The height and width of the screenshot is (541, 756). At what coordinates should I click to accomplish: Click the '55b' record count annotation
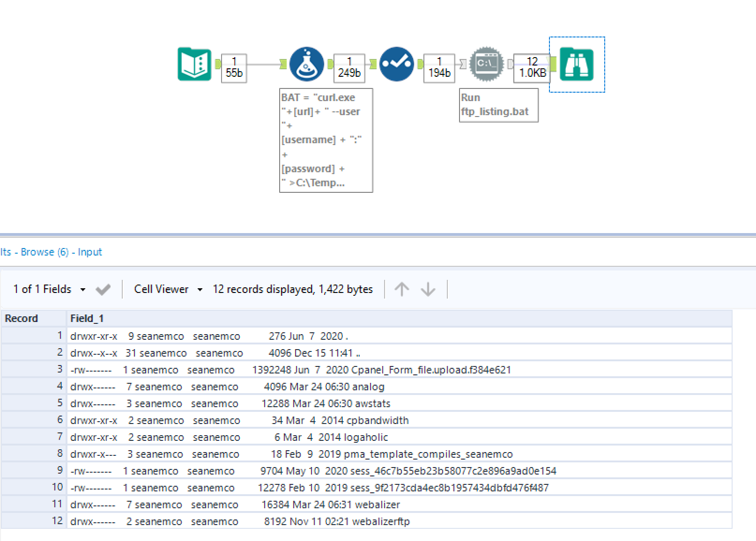(x=233, y=66)
